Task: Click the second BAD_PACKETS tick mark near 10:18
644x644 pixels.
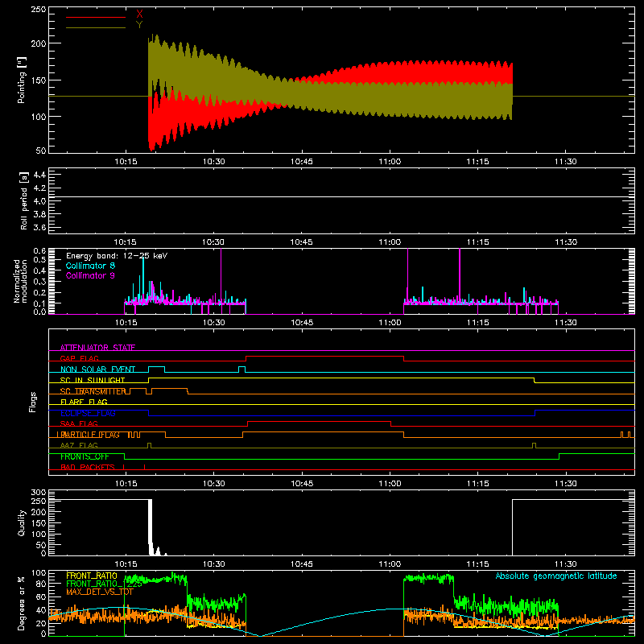Action: (x=144, y=467)
